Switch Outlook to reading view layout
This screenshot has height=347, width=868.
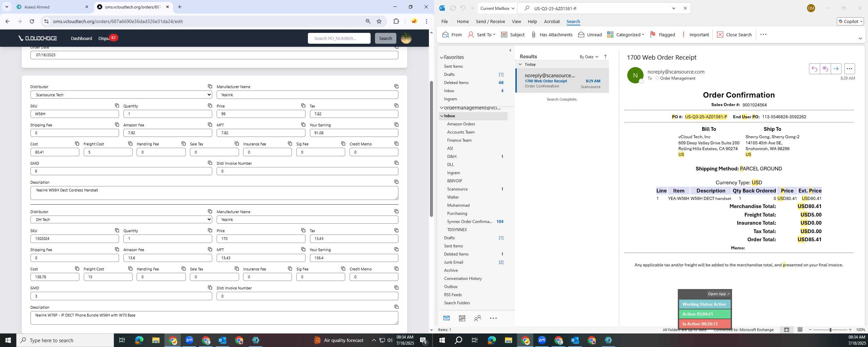[x=800, y=330]
